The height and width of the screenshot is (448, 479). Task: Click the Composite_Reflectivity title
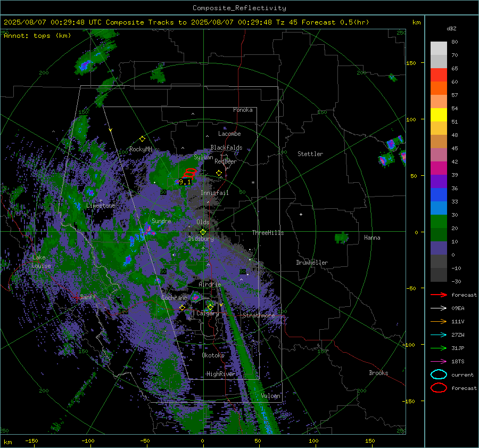tap(239, 8)
